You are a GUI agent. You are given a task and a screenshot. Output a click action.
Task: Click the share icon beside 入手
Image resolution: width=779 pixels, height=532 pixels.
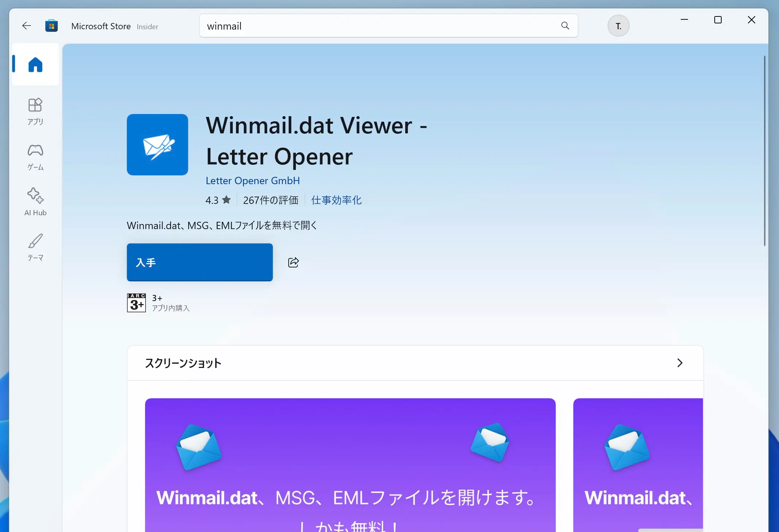coord(293,262)
